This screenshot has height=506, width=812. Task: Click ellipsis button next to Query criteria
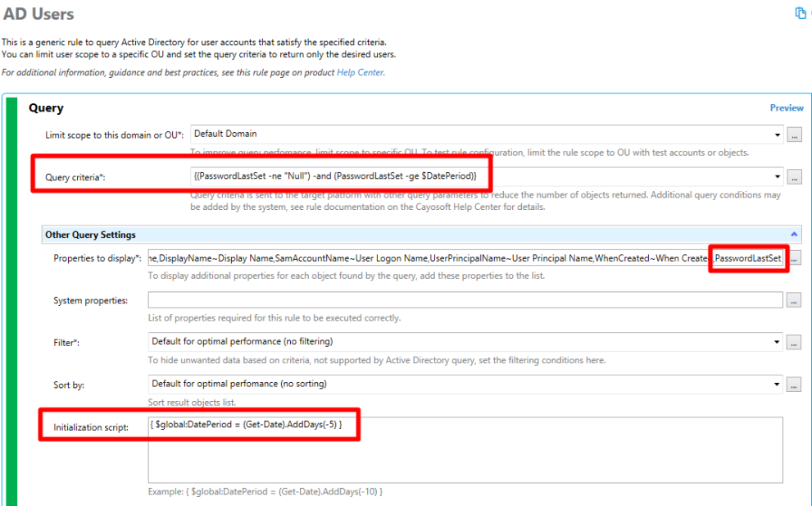(794, 177)
